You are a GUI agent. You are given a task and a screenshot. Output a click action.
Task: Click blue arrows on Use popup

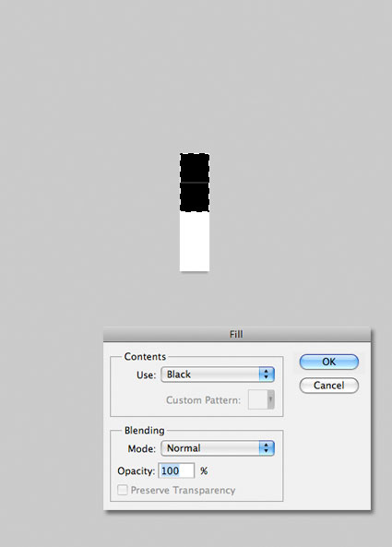click(267, 375)
